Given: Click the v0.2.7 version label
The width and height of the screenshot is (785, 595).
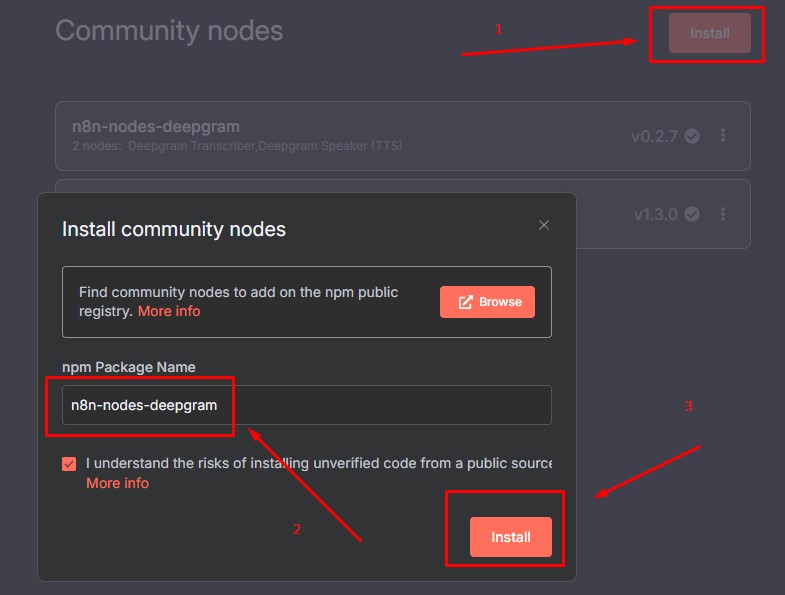Looking at the screenshot, I should pyautogui.click(x=654, y=136).
